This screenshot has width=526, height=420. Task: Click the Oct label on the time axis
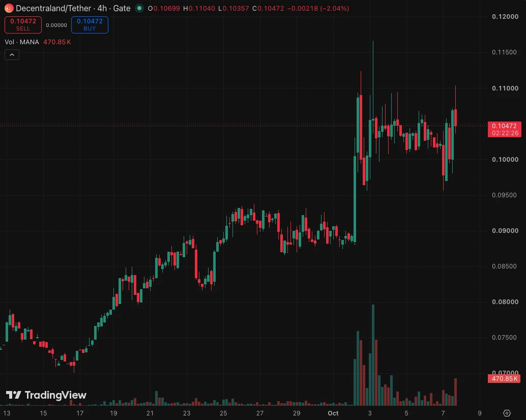333,413
